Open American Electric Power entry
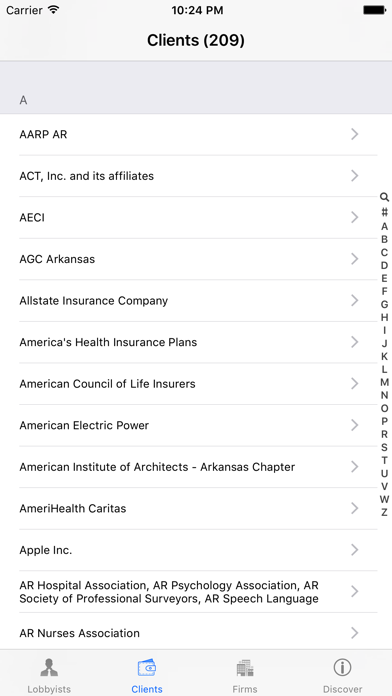This screenshot has width=392, height=696. [196, 425]
